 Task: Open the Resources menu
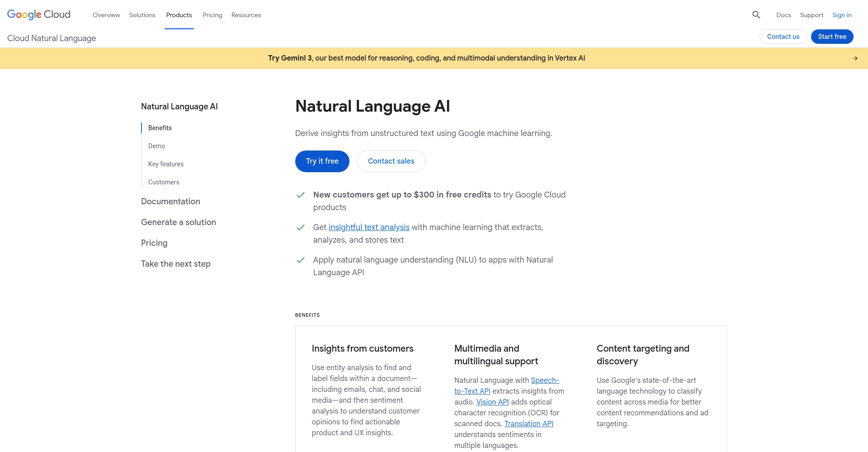[x=246, y=15]
